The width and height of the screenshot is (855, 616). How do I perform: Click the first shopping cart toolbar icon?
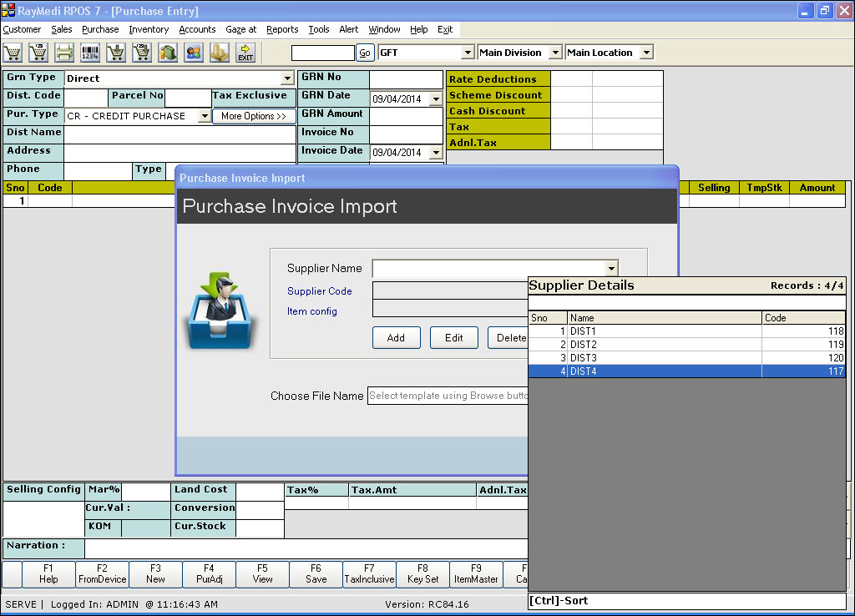tap(13, 53)
